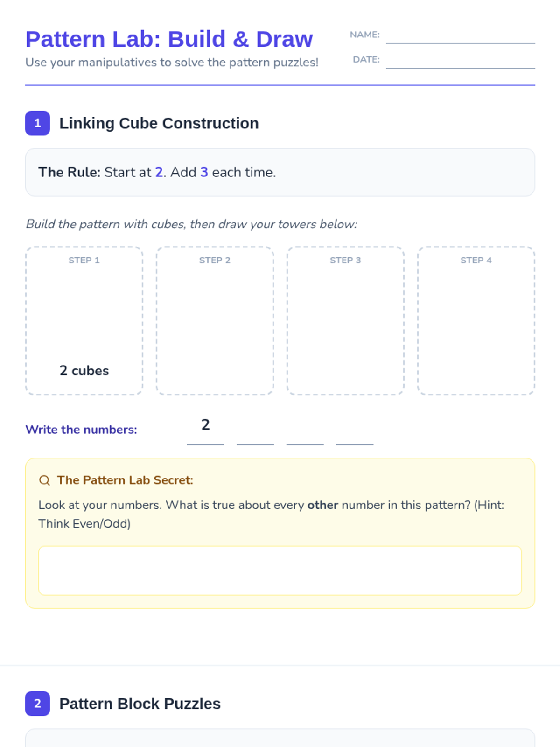Click the Linking Cube Construction heading

(x=159, y=123)
